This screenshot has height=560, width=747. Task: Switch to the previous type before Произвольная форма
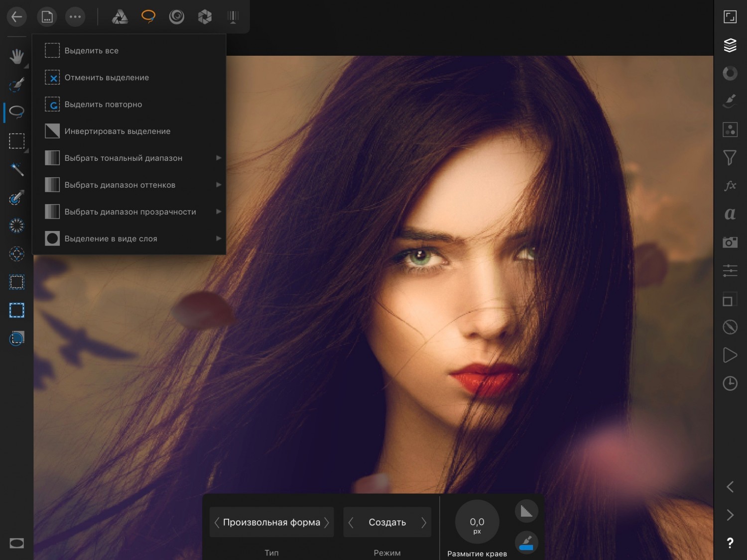pyautogui.click(x=217, y=522)
